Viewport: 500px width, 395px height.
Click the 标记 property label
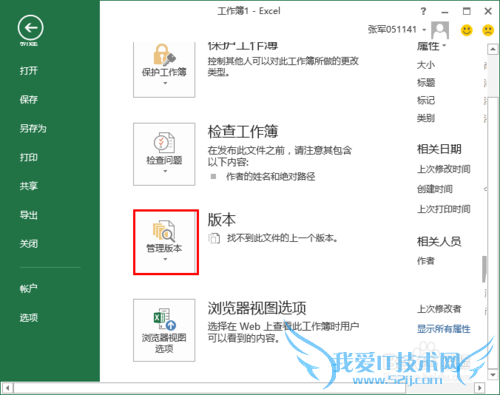(426, 100)
